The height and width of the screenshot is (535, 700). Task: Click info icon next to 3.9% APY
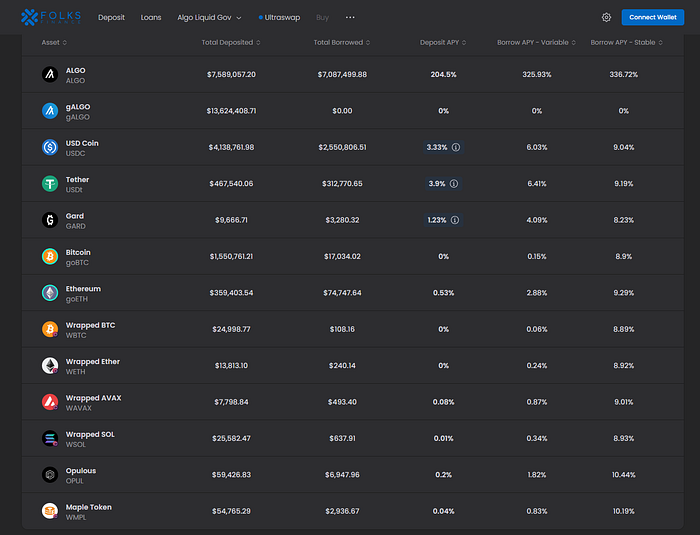(454, 184)
